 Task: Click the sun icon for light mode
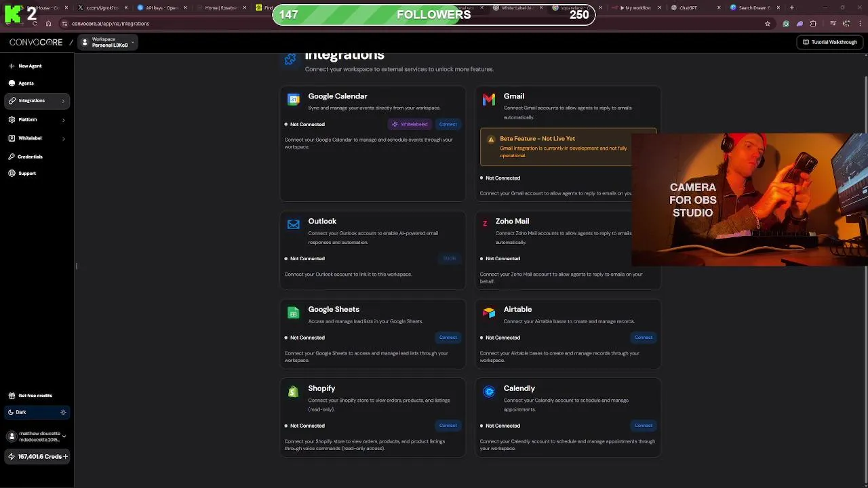click(x=63, y=412)
